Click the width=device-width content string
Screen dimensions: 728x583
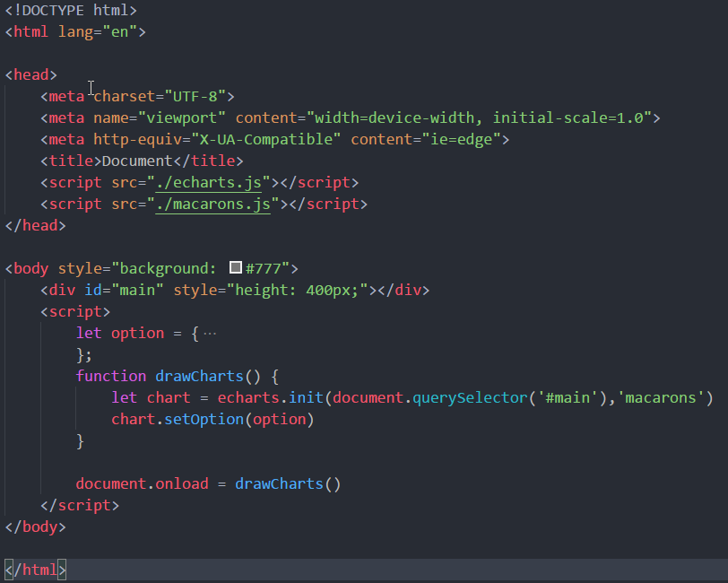pyautogui.click(x=479, y=118)
